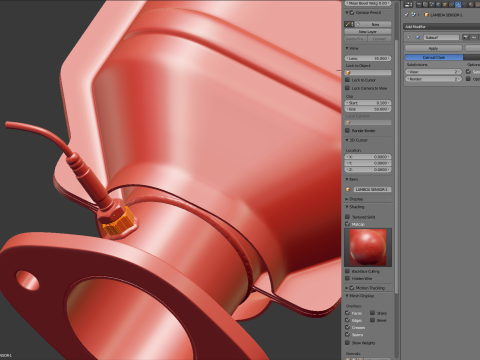Toggle Subsurf modifier render camera icon
This screenshot has width=480, height=360.
pos(466,37)
